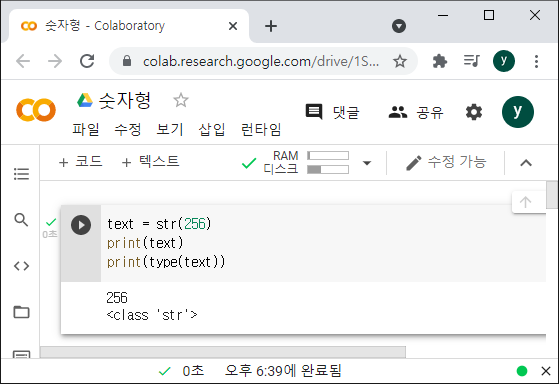Viewport: 559px width, 384px height.
Task: Close the 숫자형 - Colaboratory tab
Action: pos(233,26)
